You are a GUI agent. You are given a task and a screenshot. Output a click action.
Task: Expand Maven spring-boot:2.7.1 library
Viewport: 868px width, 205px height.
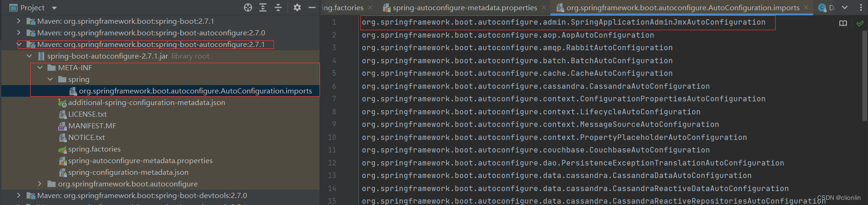[x=18, y=21]
